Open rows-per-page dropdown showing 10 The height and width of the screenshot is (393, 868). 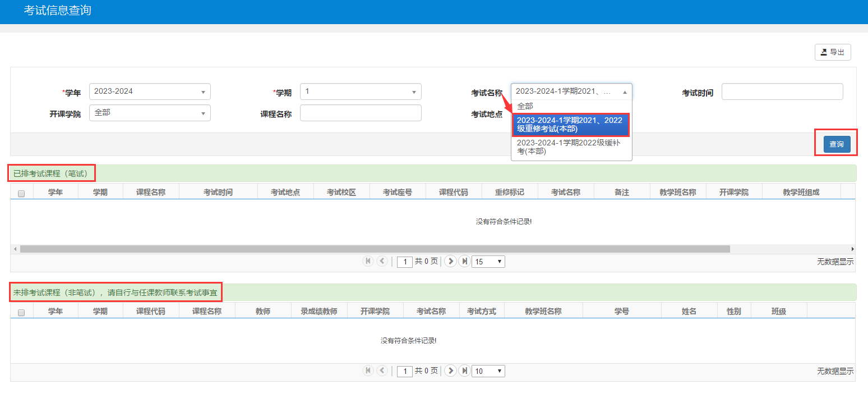click(x=488, y=371)
